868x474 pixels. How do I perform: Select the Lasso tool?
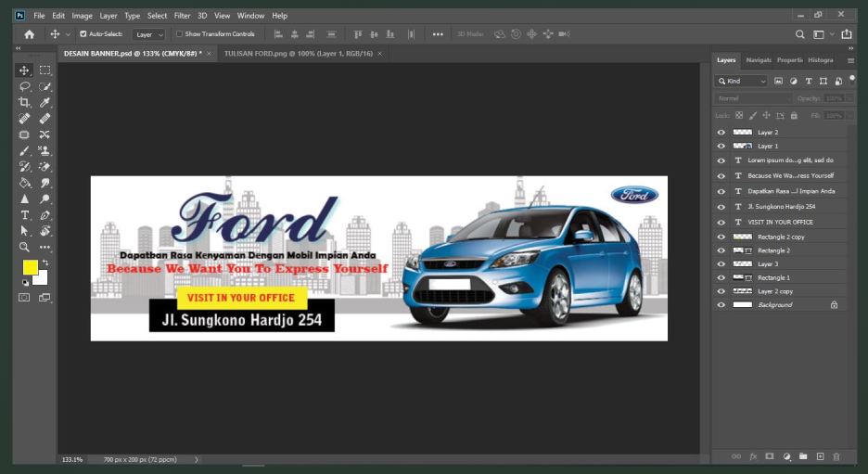tap(24, 86)
